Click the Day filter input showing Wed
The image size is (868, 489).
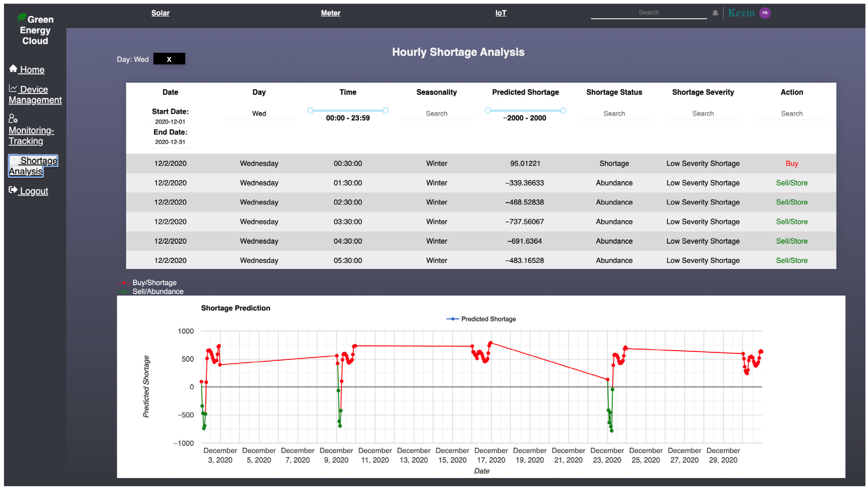(x=259, y=114)
